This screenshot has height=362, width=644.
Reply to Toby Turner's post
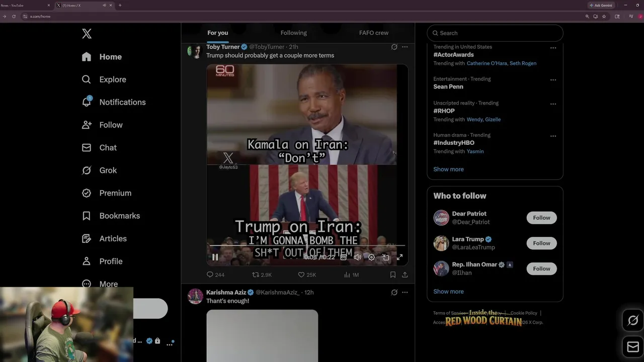point(215,275)
